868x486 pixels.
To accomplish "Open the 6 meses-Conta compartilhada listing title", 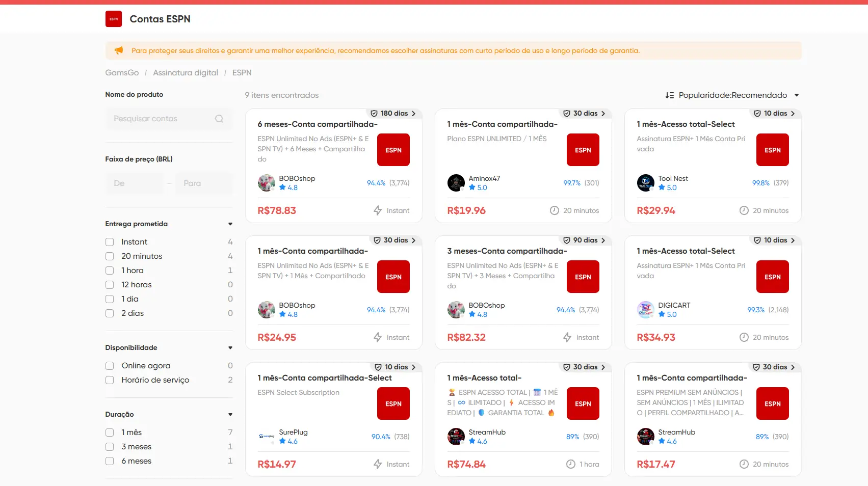I will tap(318, 124).
